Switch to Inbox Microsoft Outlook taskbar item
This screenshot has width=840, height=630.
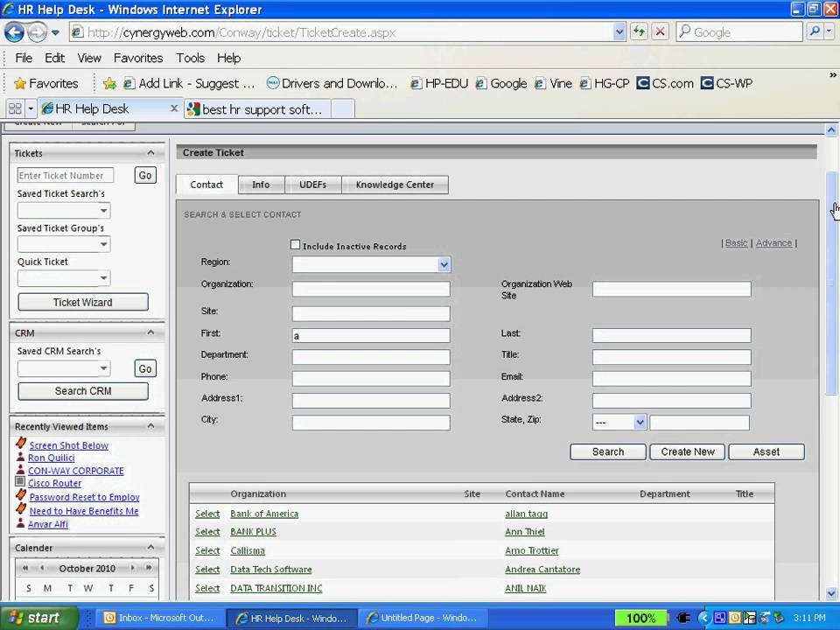158,618
